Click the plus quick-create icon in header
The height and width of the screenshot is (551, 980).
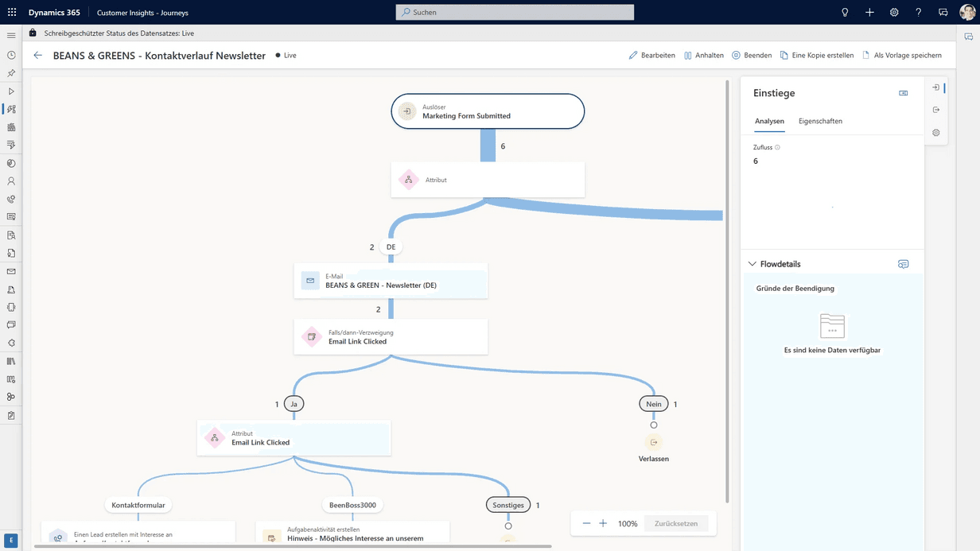point(869,13)
